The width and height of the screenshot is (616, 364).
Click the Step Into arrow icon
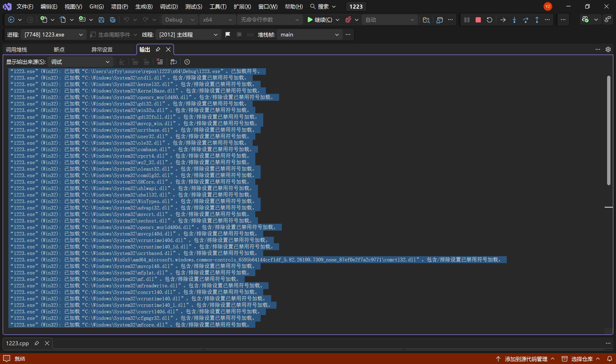pyautogui.click(x=514, y=20)
